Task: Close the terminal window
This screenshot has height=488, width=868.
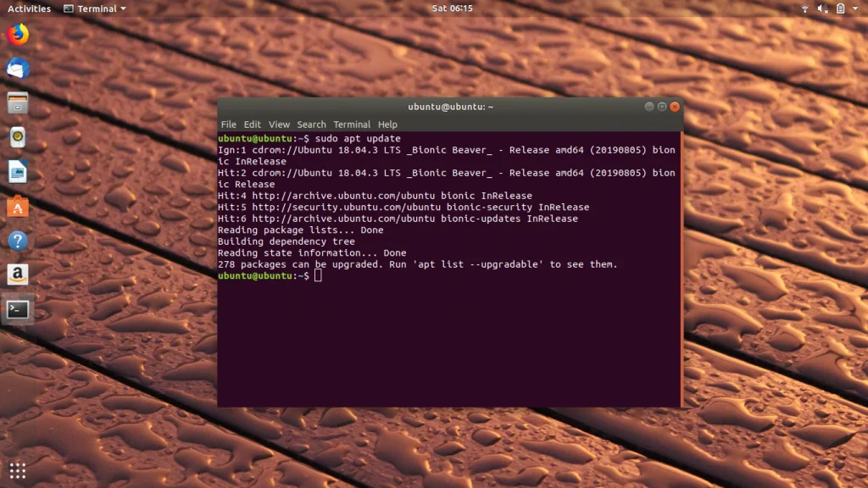Action: (x=675, y=106)
